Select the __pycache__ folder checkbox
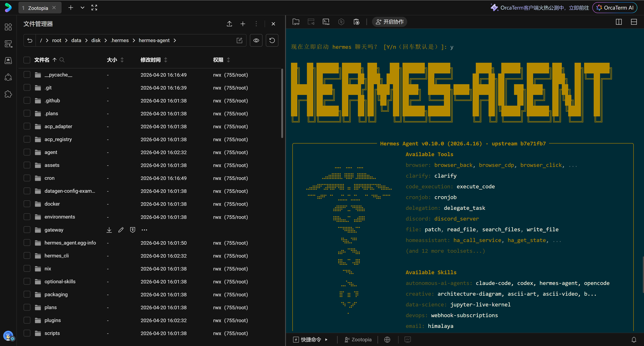This screenshot has width=644, height=346. tap(27, 75)
